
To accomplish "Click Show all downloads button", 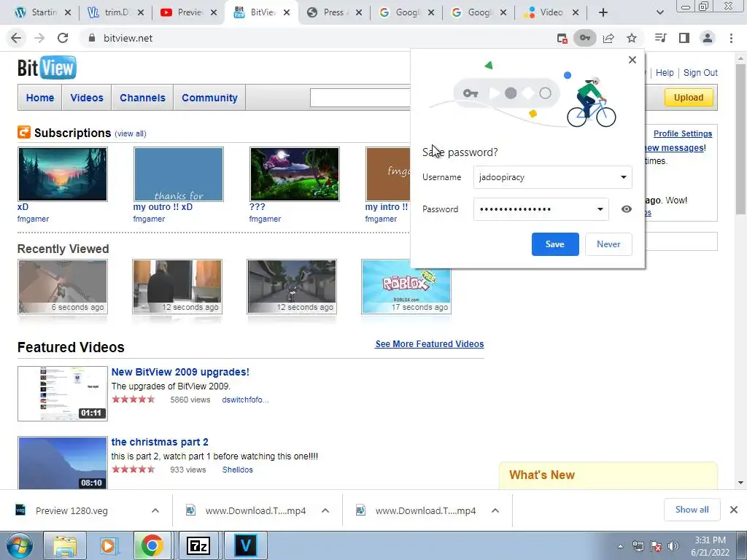I will 692,510.
